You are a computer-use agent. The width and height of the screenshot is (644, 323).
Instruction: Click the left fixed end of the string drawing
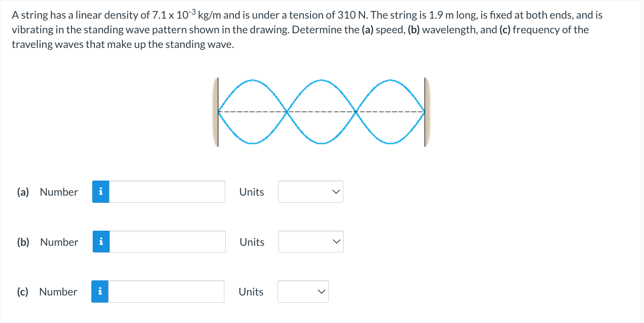click(x=218, y=111)
